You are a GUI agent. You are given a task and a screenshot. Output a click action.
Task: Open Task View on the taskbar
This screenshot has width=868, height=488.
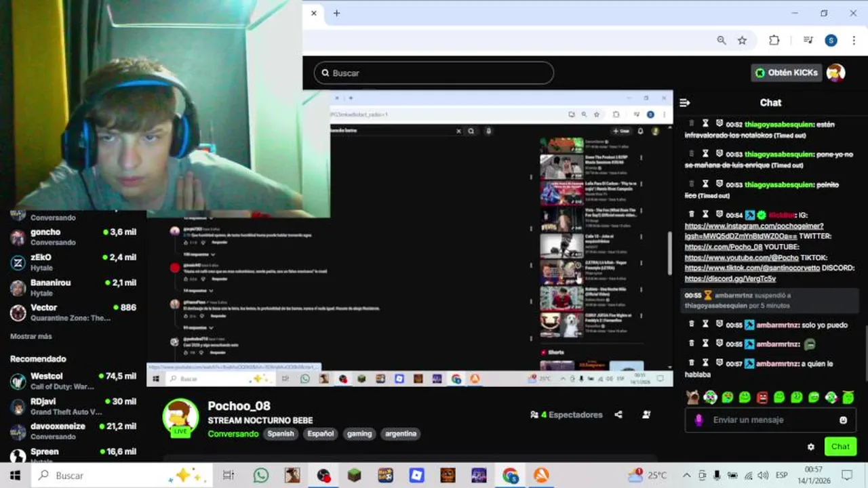coord(229,475)
